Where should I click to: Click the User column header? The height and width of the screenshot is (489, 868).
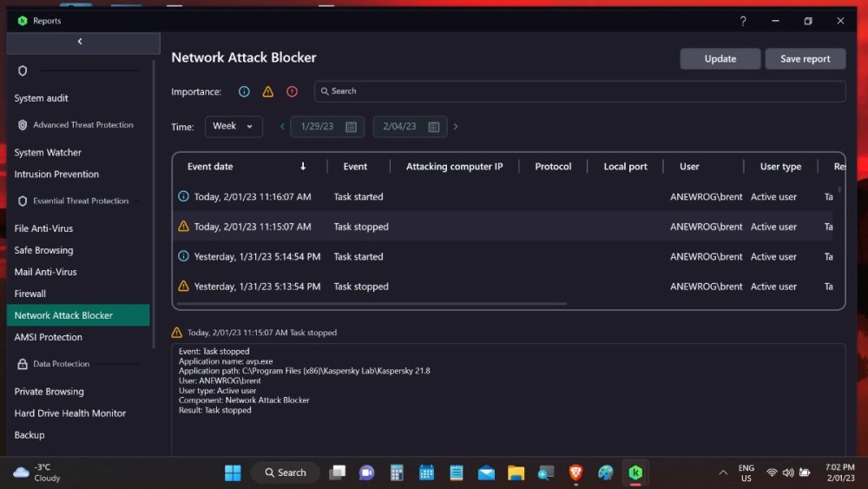pos(689,167)
